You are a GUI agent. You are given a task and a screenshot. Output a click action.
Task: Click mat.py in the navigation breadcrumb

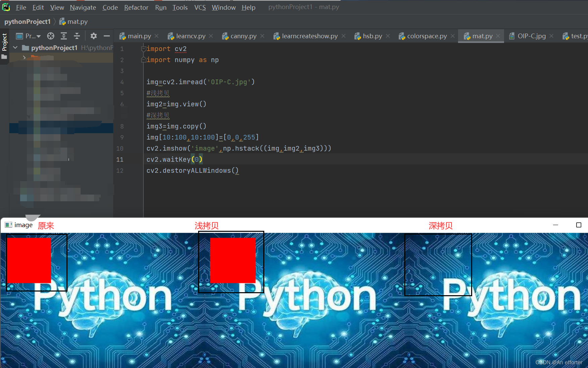click(74, 22)
